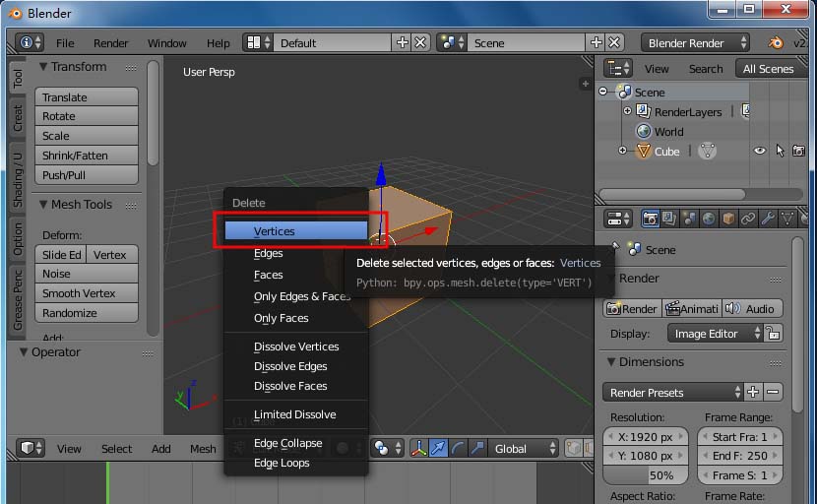The image size is (817, 504).
Task: Collapse the Scene tree item
Action: point(602,92)
